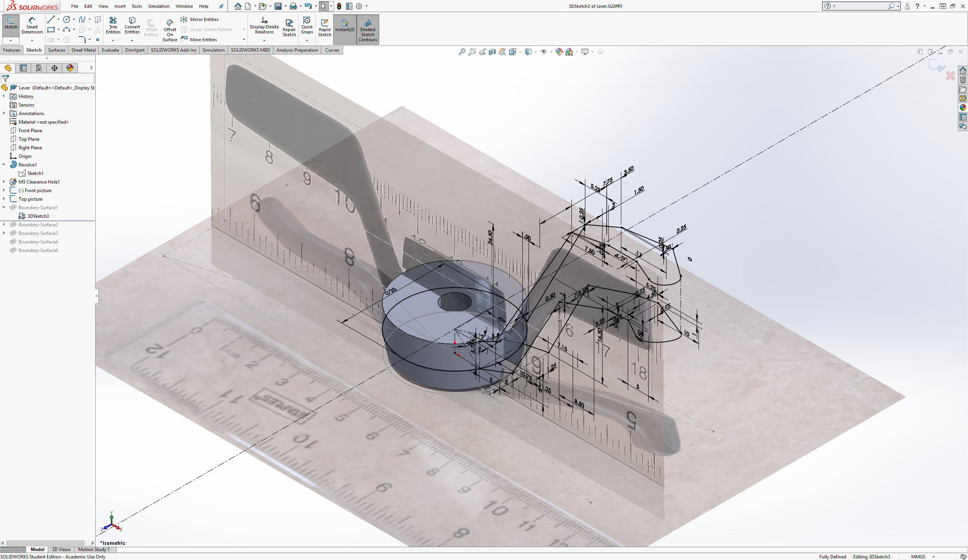The height and width of the screenshot is (560, 968).
Task: Open the Simulation menu
Action: 159,6
